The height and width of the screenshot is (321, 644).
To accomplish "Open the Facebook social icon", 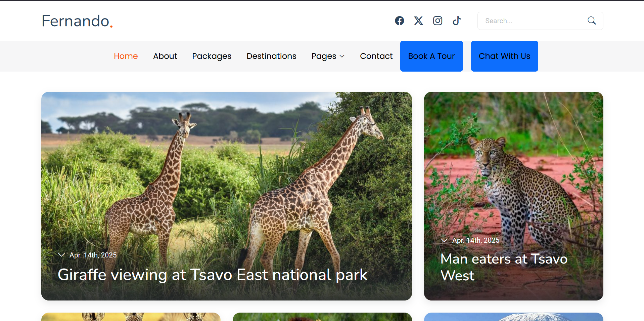I will click(x=399, y=21).
